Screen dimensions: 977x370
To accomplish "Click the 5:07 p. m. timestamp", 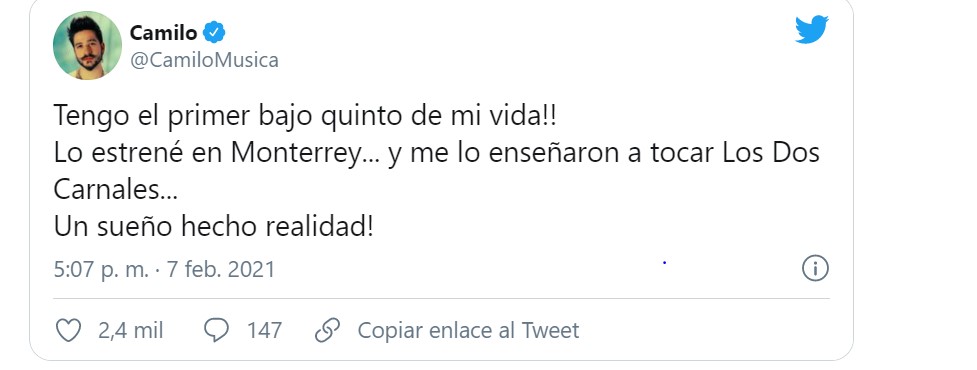I will click(101, 269).
